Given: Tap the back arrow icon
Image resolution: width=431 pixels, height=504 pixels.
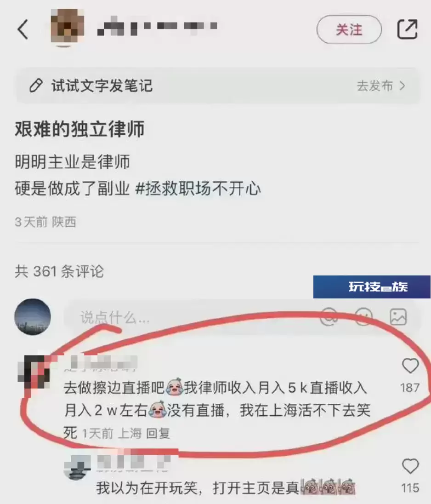Looking at the screenshot, I should tap(23, 29).
